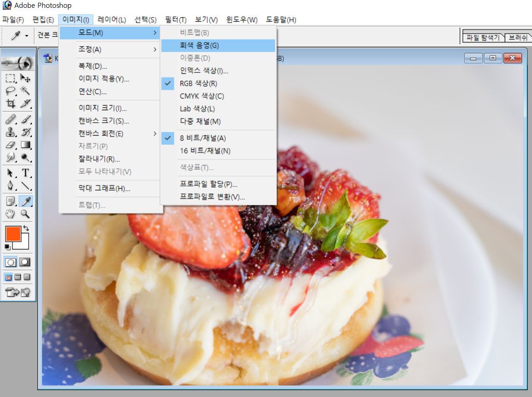Choose CMYK 색상(C) color mode
The image size is (532, 397).
point(218,96)
